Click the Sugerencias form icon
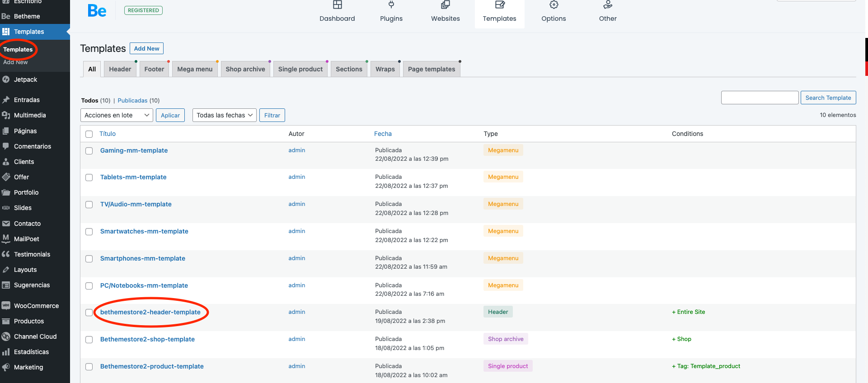Image resolution: width=868 pixels, height=383 pixels. click(x=6, y=285)
